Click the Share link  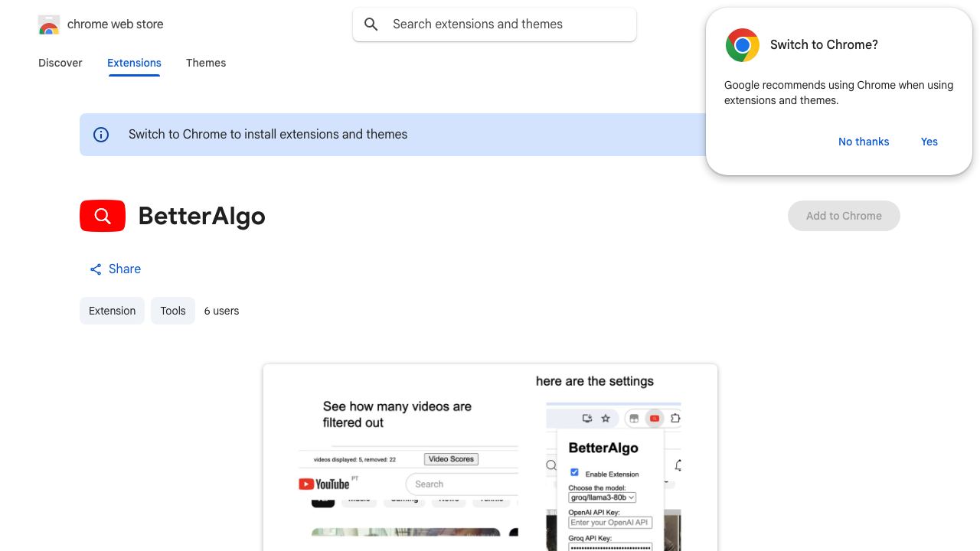pyautogui.click(x=115, y=269)
